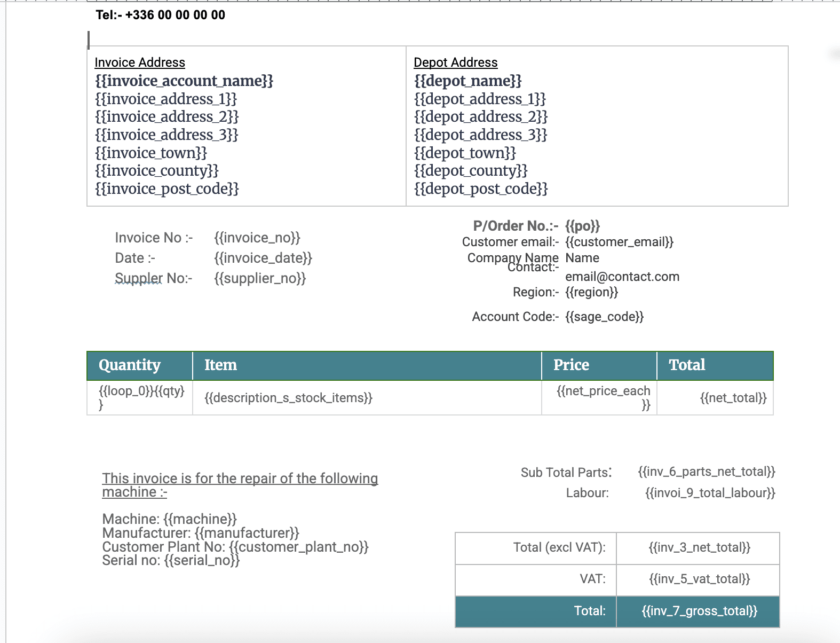Click the sage_code account code placeholder
Image resolution: width=840 pixels, height=643 pixels.
click(604, 317)
